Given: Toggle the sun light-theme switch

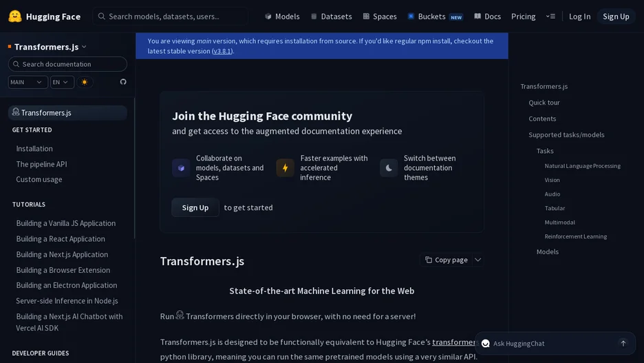Looking at the screenshot, I should pyautogui.click(x=85, y=82).
